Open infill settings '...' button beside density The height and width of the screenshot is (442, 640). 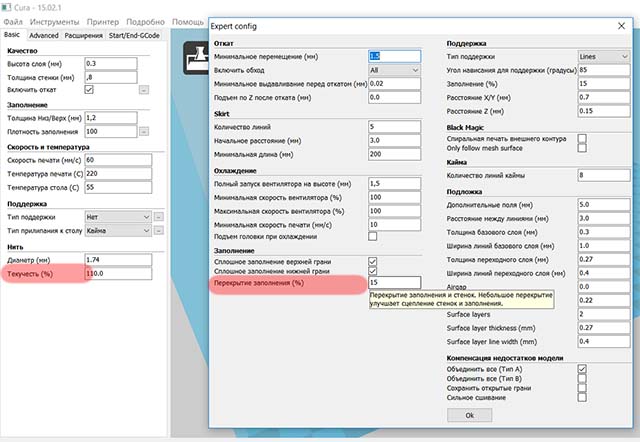(x=144, y=131)
